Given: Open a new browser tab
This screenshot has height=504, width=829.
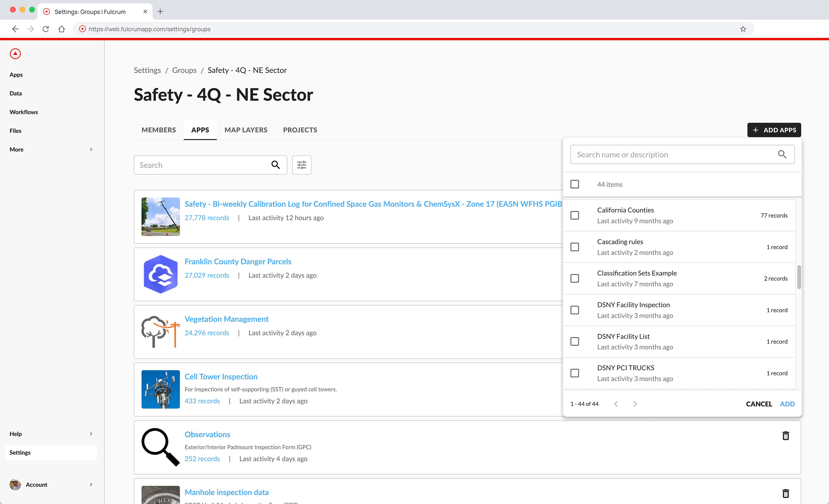Looking at the screenshot, I should 160,12.
